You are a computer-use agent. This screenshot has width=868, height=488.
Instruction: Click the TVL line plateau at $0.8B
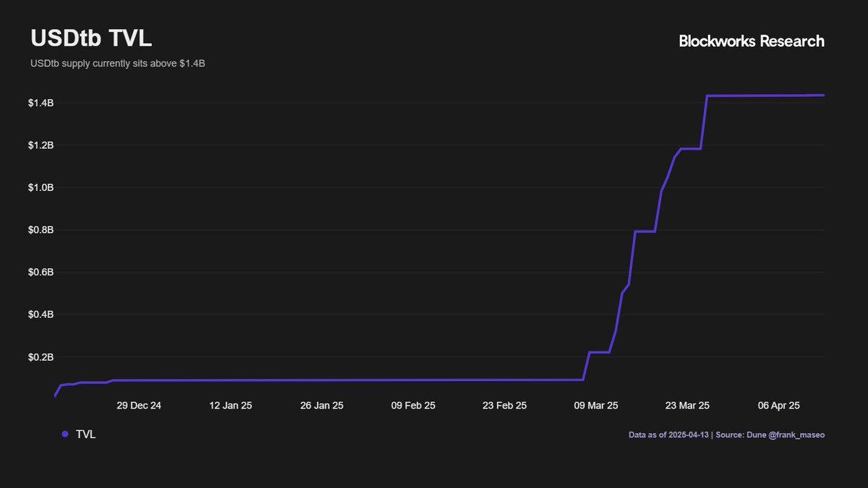[x=644, y=231]
